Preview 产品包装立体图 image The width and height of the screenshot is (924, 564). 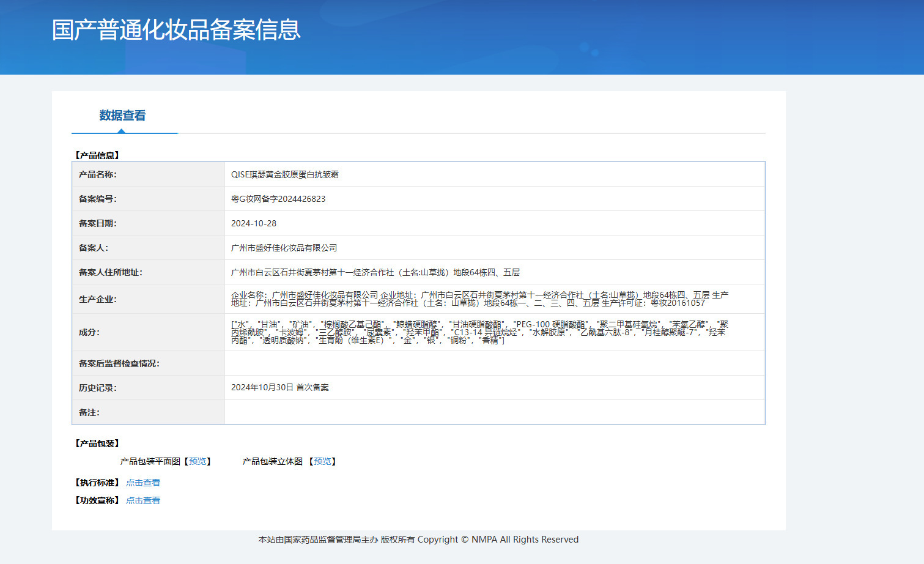(322, 461)
